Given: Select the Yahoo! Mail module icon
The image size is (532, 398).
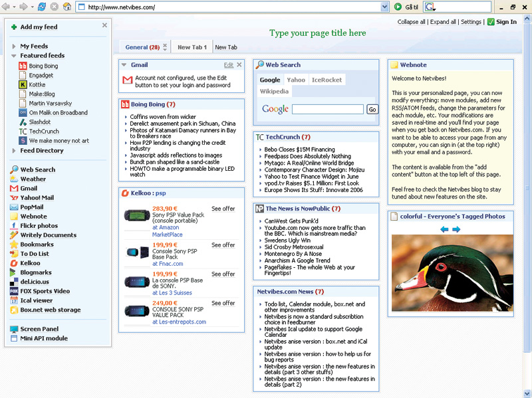Looking at the screenshot, I should click(15, 198).
